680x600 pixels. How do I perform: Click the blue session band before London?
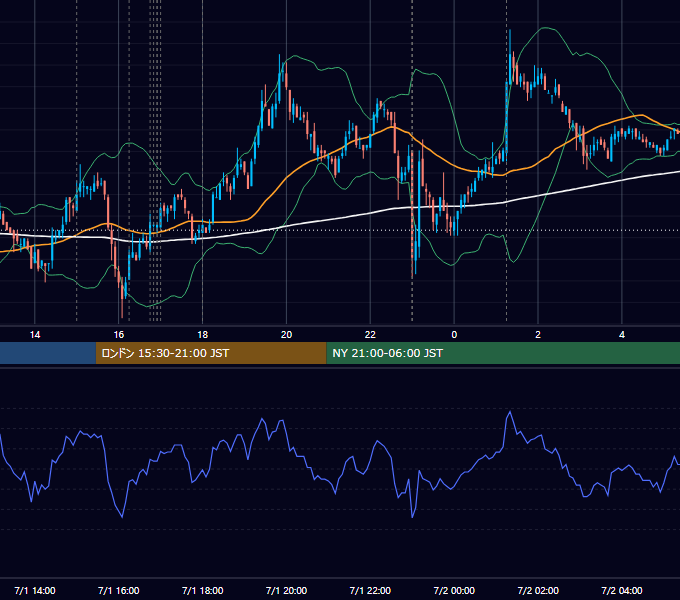(x=48, y=353)
